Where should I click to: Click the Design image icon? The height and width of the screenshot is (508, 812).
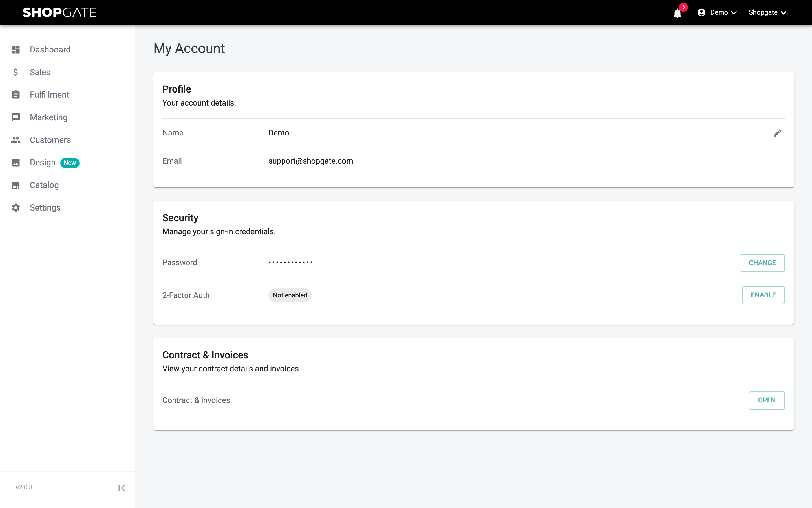point(16,163)
